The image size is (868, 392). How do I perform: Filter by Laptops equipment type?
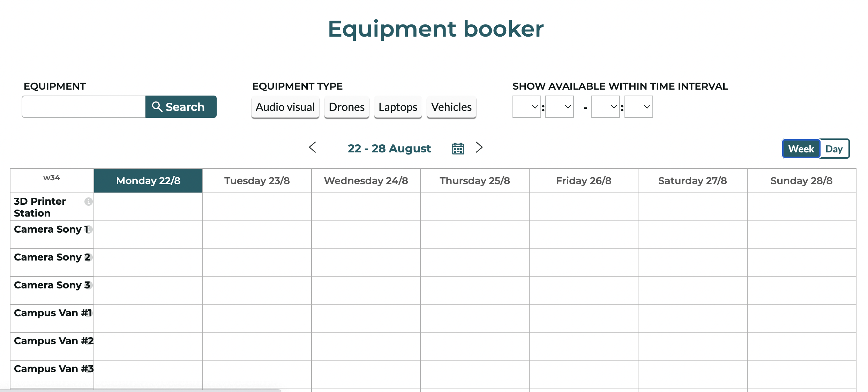(398, 107)
